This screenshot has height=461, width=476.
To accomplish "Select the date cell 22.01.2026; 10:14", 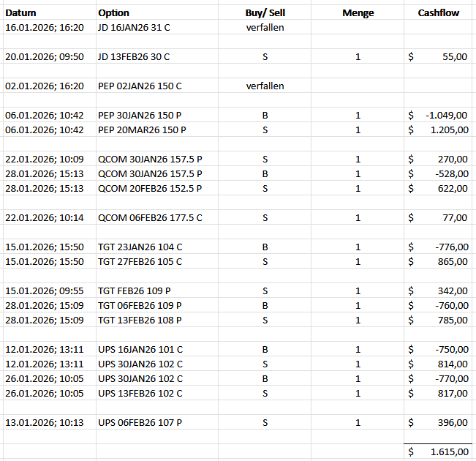I will tap(44, 218).
